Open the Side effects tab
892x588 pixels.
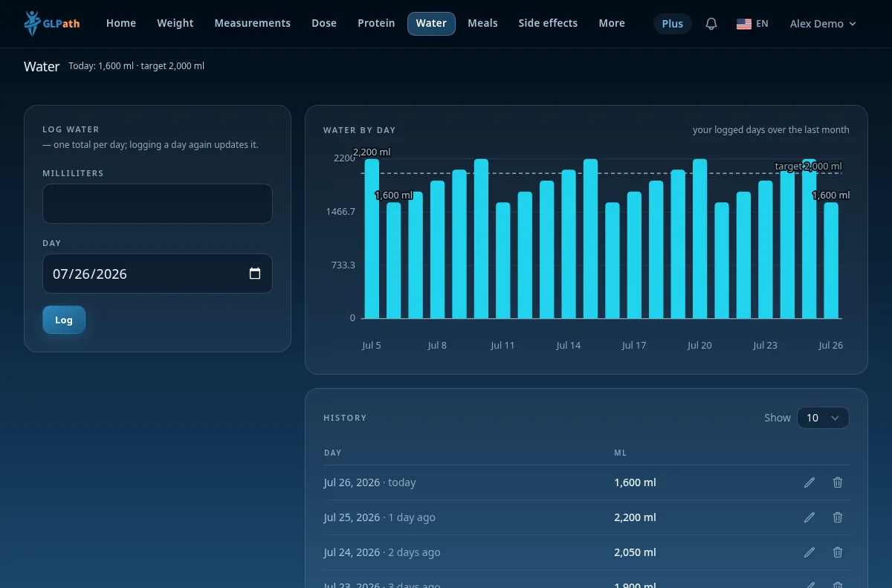548,24
